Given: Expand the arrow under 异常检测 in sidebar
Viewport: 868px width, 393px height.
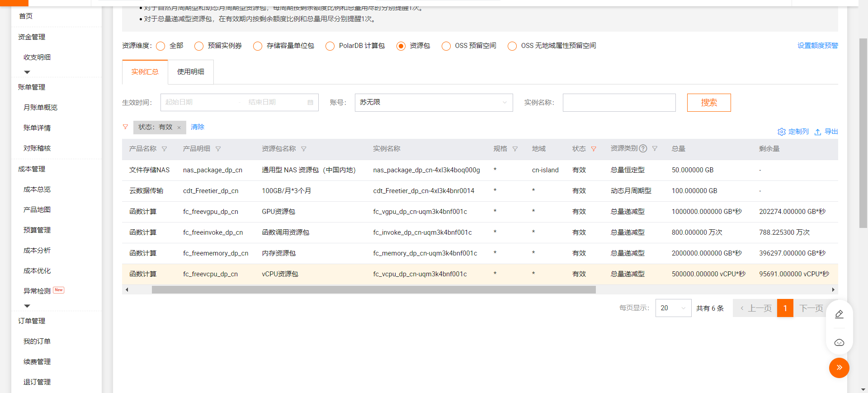Looking at the screenshot, I should 27,306.
